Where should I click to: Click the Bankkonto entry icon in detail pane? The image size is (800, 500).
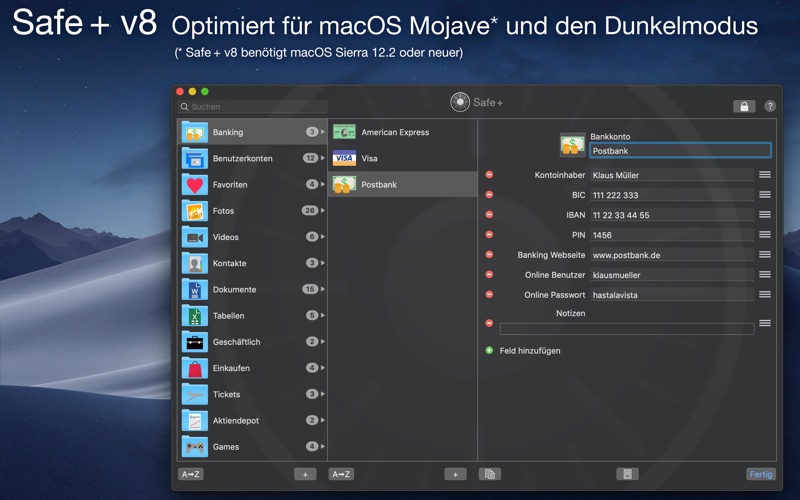coord(572,145)
